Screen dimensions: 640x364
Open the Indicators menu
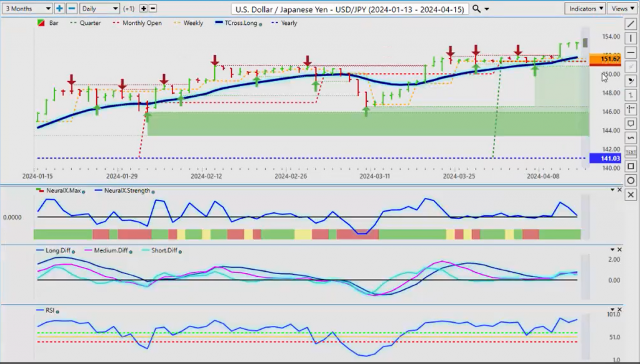(585, 9)
